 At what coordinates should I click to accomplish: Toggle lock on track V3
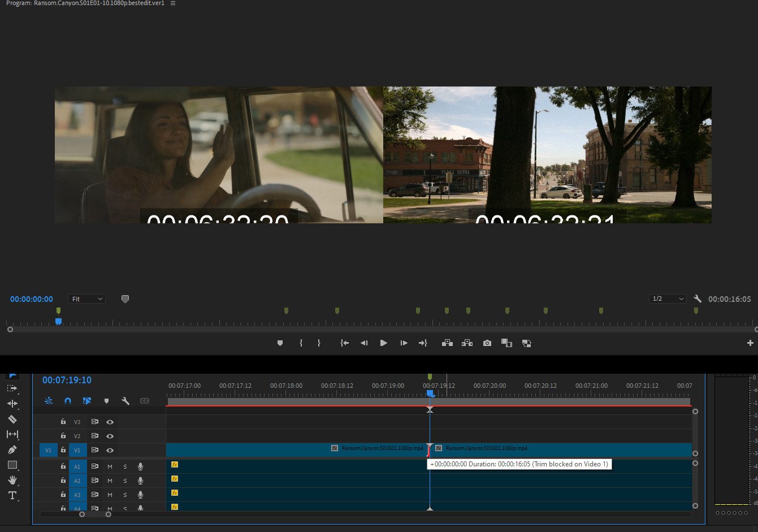(x=63, y=422)
